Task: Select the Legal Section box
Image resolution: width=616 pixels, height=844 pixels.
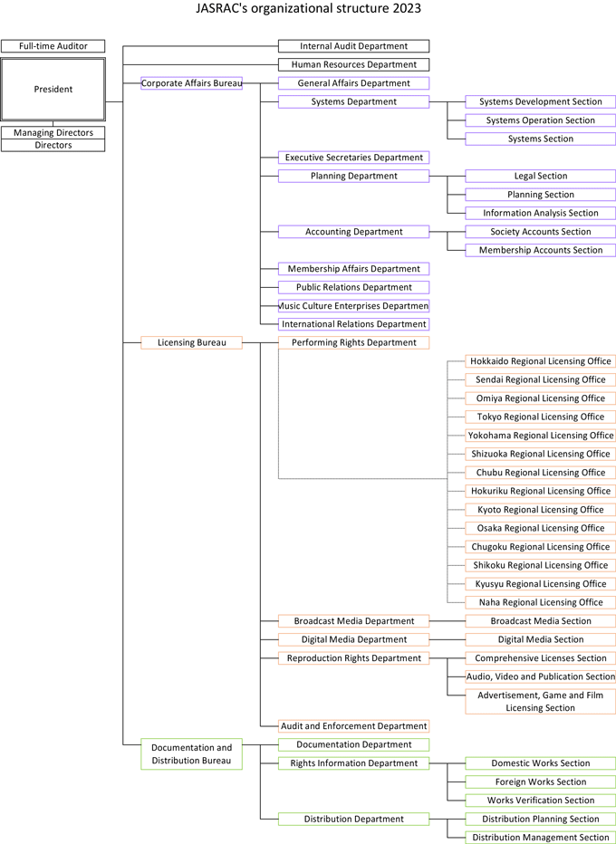Action: point(541,177)
